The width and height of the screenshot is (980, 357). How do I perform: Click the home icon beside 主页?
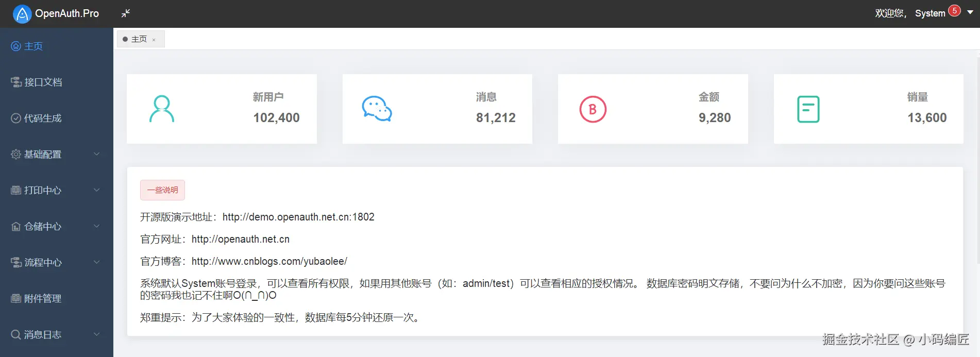pos(16,46)
